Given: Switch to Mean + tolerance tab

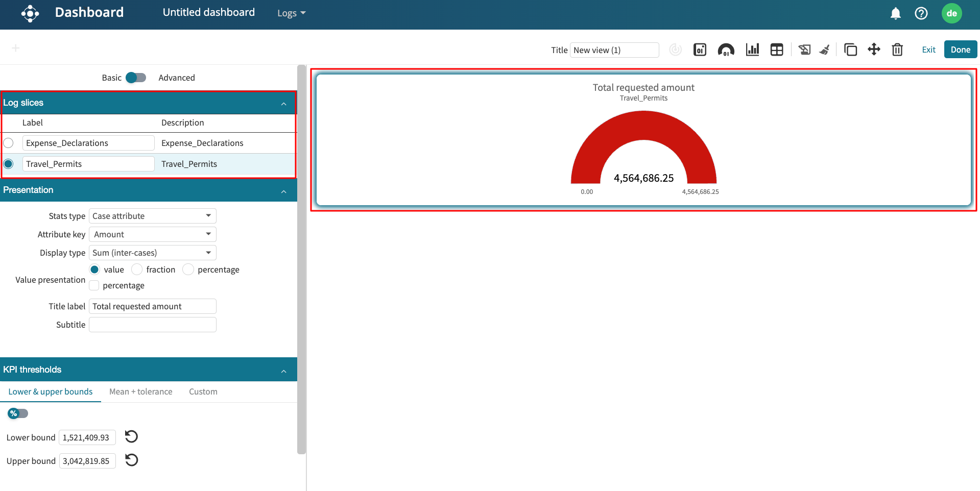Looking at the screenshot, I should pyautogui.click(x=140, y=391).
